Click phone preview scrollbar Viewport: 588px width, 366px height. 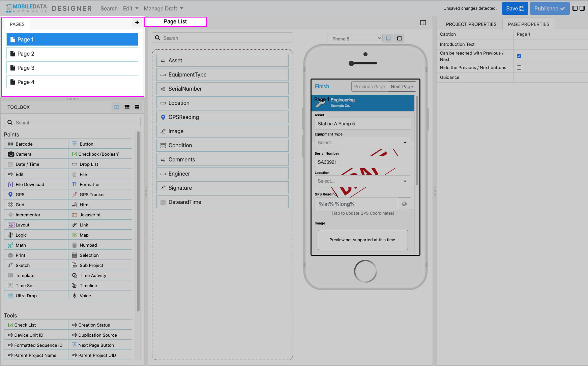(x=417, y=141)
